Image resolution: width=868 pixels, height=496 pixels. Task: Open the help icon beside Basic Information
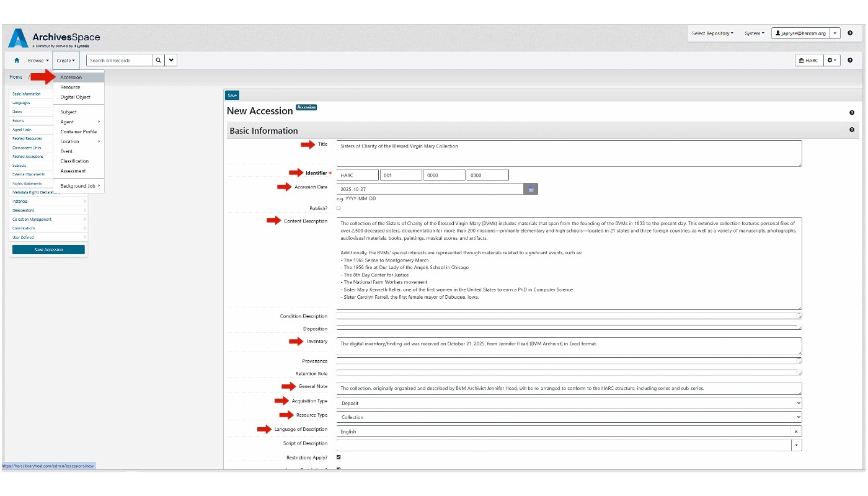[852, 129]
